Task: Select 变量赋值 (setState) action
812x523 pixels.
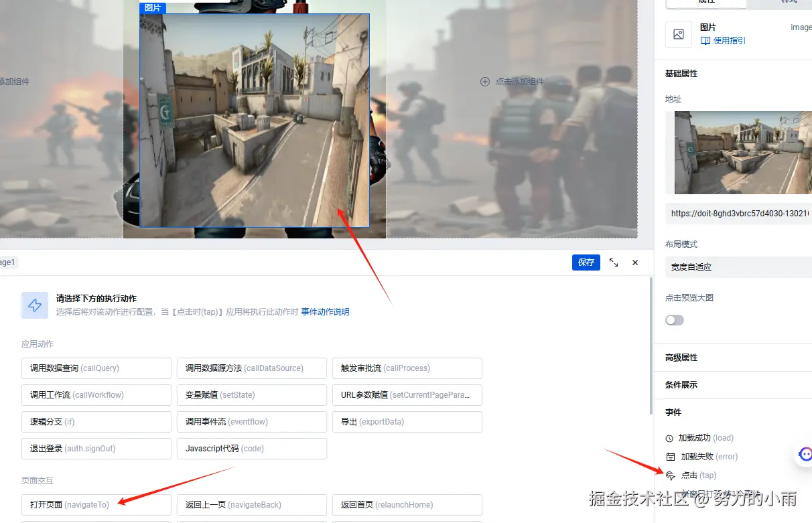Action: 252,395
